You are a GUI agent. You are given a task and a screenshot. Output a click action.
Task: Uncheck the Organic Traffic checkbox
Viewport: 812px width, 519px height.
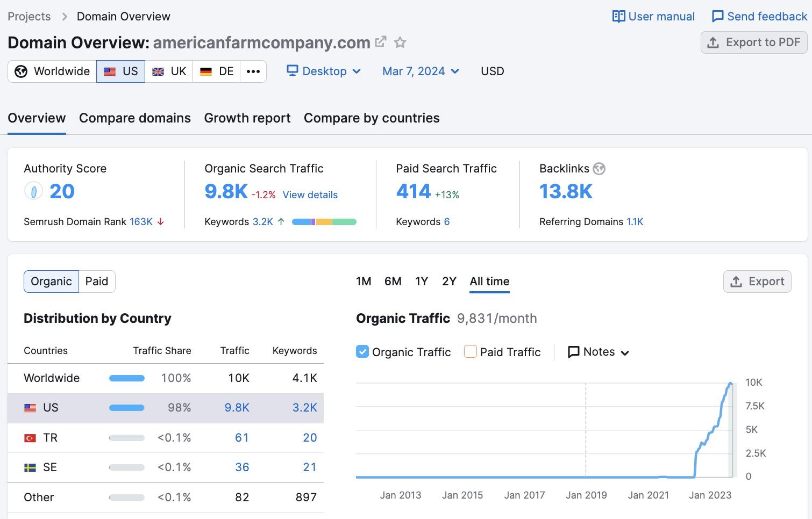coord(362,352)
